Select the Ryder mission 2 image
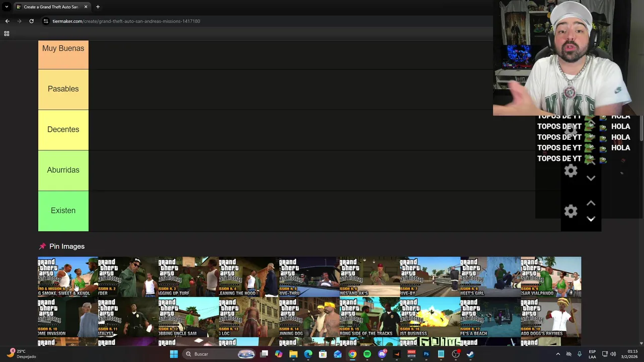The width and height of the screenshot is (644, 362). [128, 277]
